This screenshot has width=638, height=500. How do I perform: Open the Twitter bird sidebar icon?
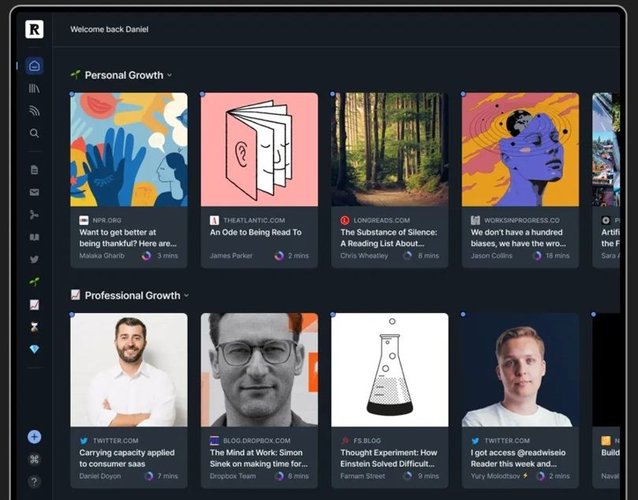[35, 259]
